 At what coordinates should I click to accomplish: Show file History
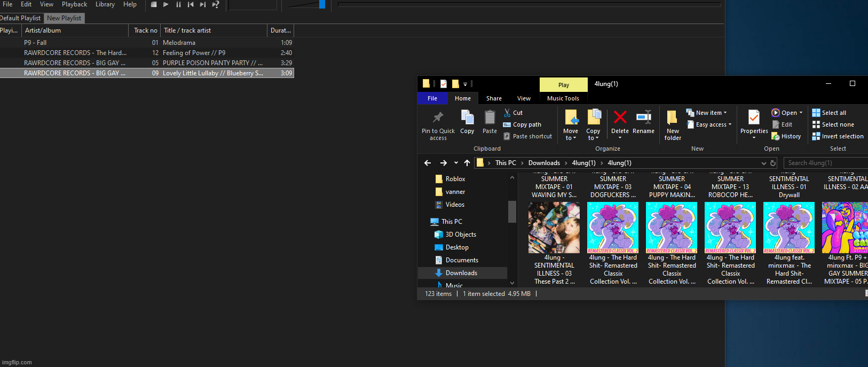(786, 136)
